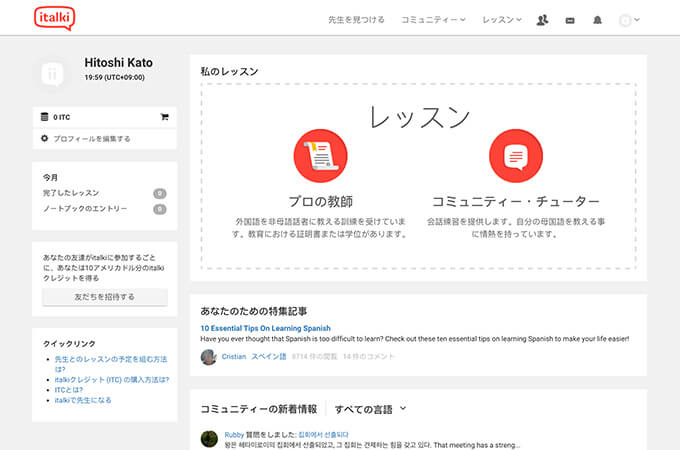Click the Rubby username link

(x=234, y=435)
